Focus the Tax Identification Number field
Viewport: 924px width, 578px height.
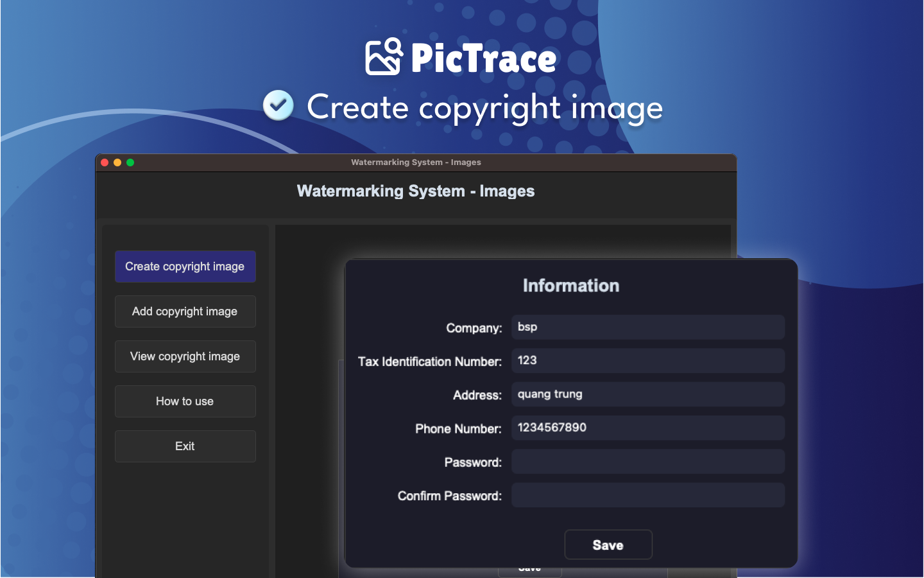(x=647, y=360)
